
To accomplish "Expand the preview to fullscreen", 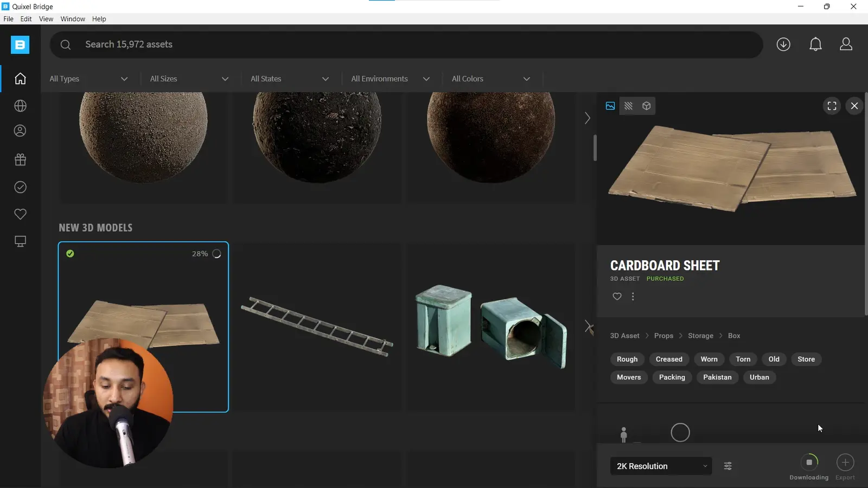I will 832,106.
